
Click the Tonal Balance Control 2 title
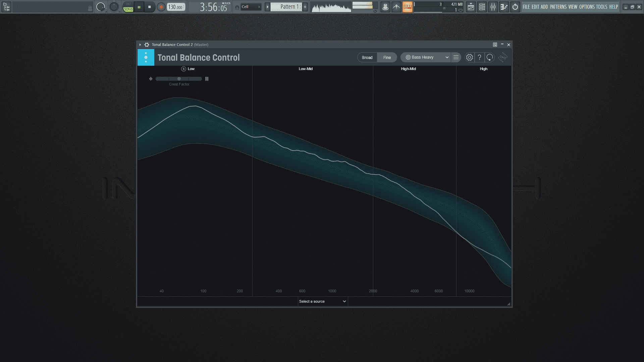point(172,45)
